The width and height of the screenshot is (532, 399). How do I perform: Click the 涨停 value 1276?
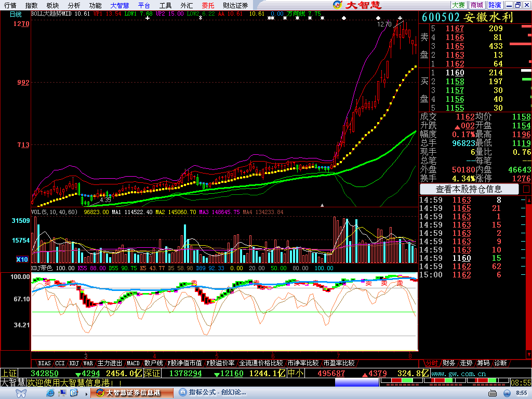(521, 179)
